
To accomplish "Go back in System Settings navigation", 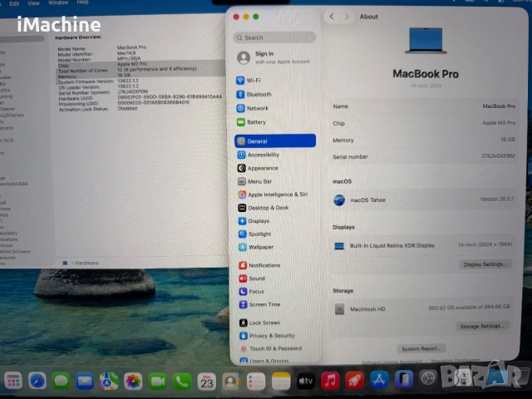I will tap(332, 17).
